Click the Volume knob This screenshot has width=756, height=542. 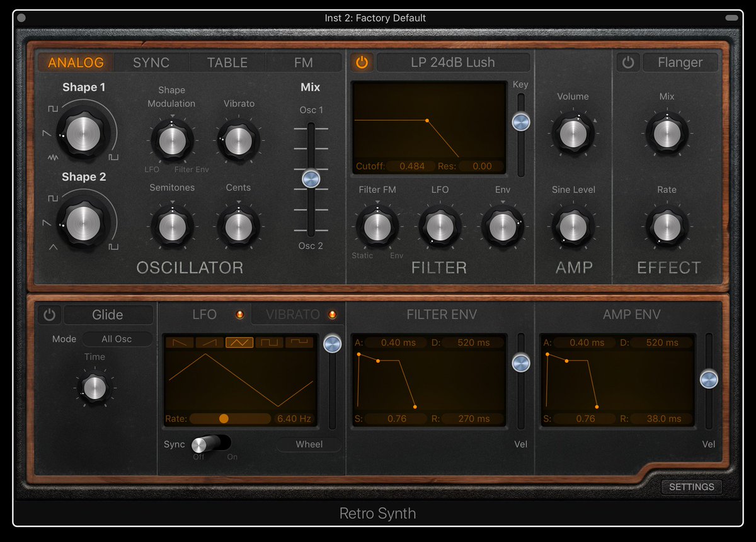point(573,133)
